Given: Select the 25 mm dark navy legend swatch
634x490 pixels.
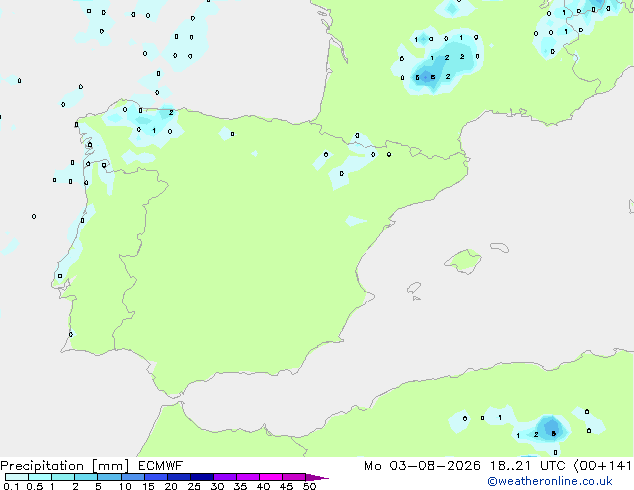Looking at the screenshot, I should [202, 477].
